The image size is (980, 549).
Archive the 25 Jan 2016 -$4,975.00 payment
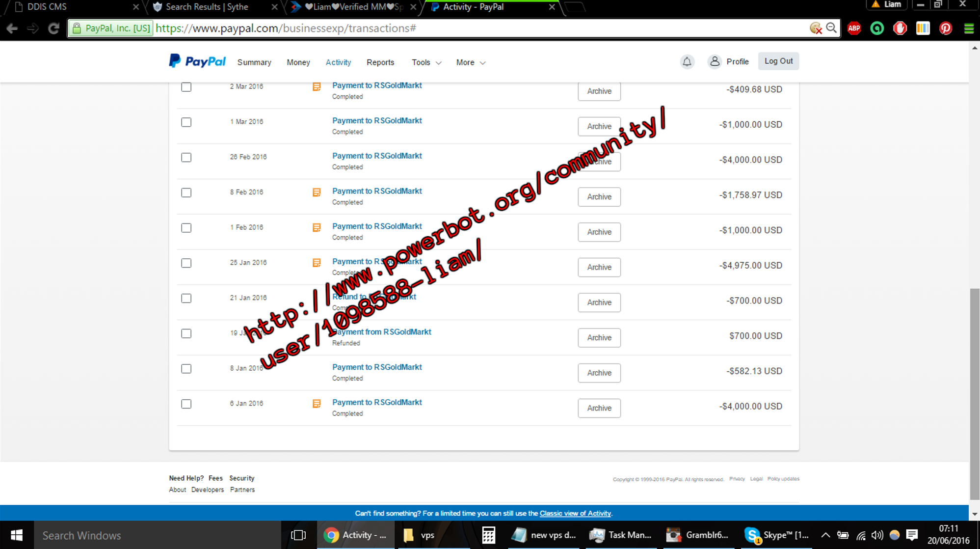click(x=599, y=268)
